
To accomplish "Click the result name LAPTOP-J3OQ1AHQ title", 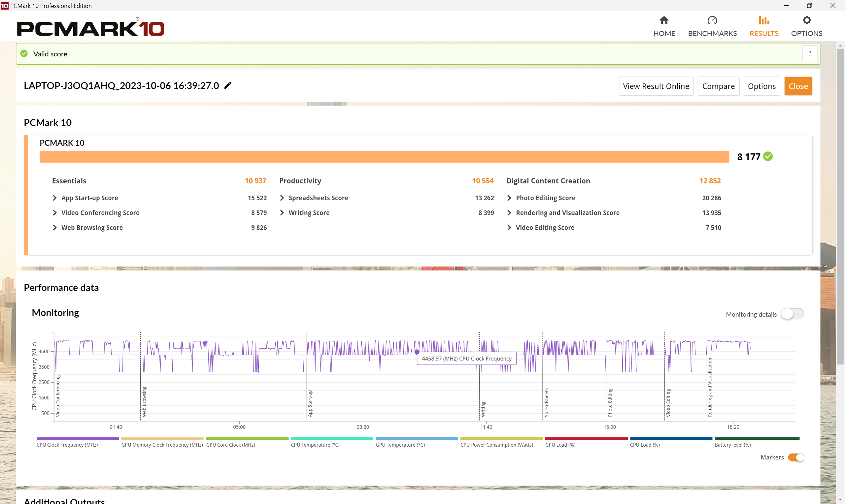I will click(121, 85).
